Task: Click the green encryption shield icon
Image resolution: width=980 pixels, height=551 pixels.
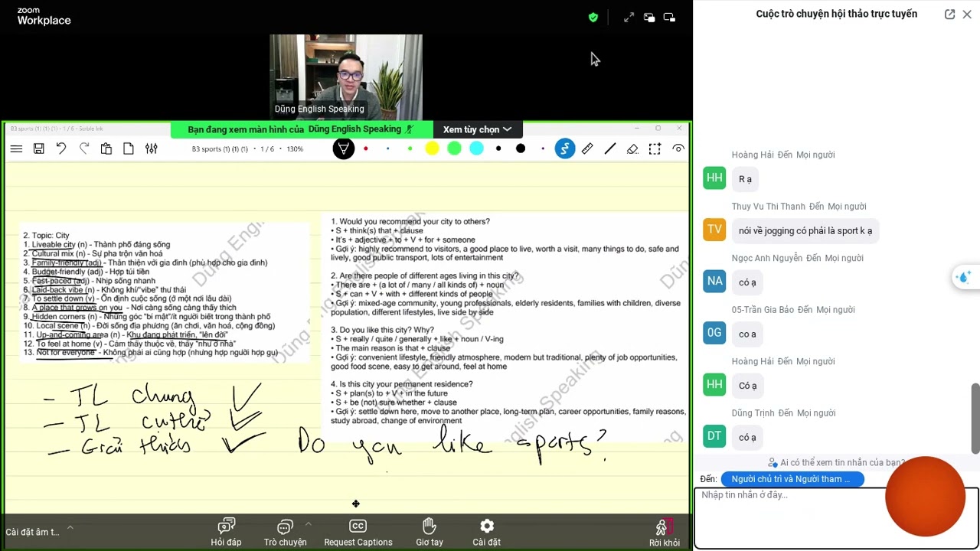Action: (593, 17)
